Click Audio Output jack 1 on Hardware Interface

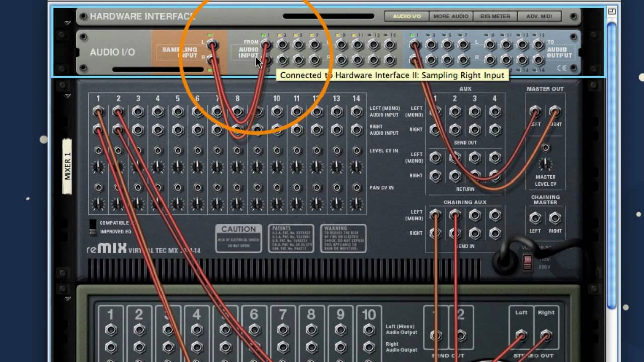tap(415, 45)
